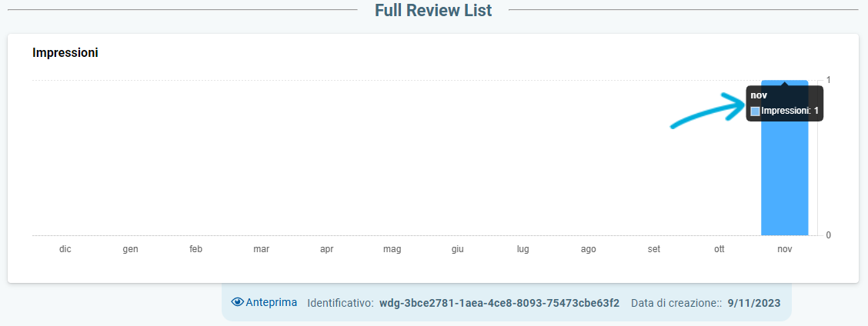
Task: Select the feb month axis label
Action: (196, 249)
